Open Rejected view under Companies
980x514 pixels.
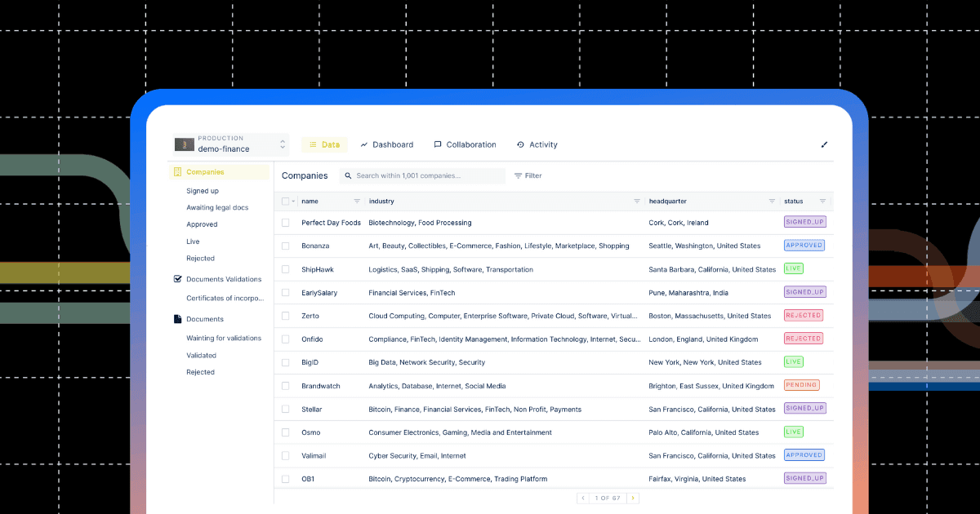[x=200, y=259]
